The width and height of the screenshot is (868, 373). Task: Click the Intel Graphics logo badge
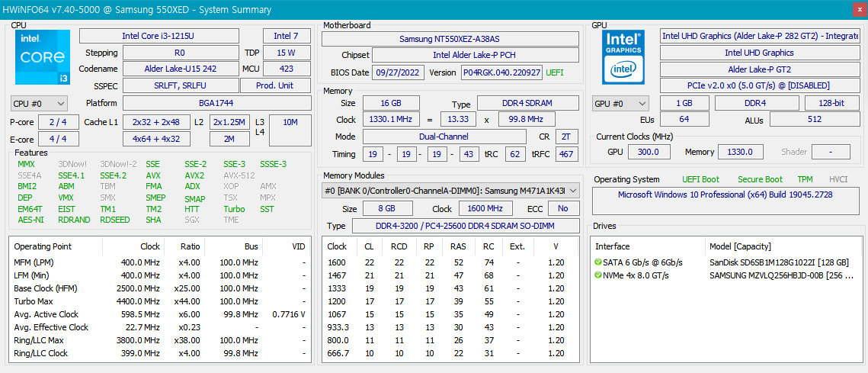point(624,57)
